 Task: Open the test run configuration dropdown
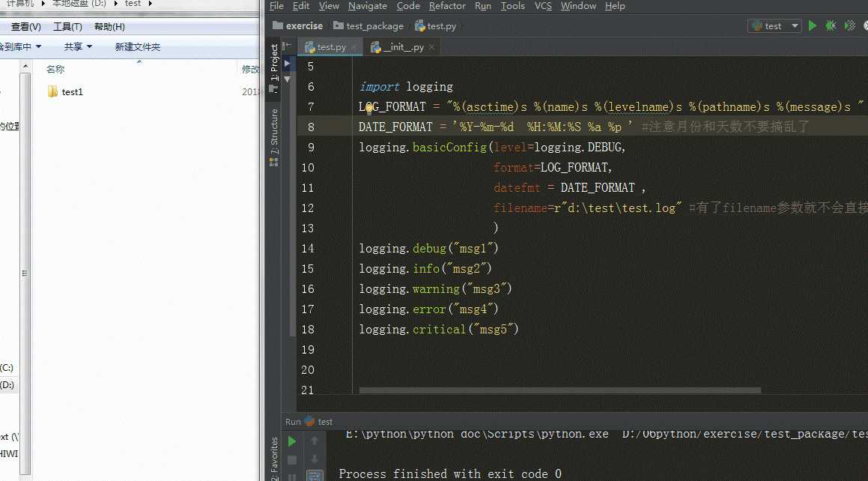click(x=775, y=26)
